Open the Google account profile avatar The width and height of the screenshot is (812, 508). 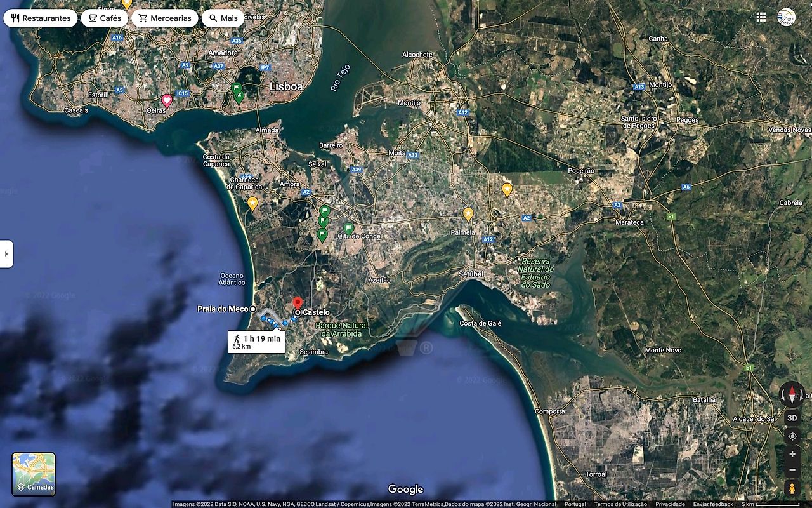pyautogui.click(x=786, y=17)
